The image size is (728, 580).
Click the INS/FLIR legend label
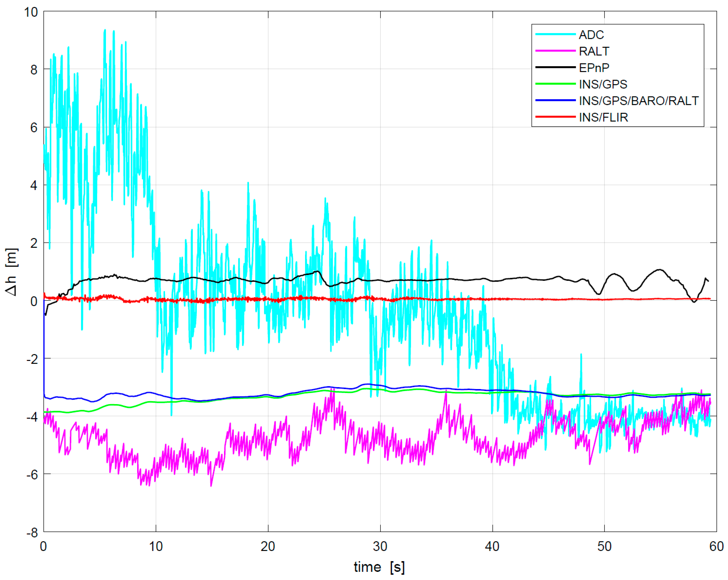coord(603,117)
